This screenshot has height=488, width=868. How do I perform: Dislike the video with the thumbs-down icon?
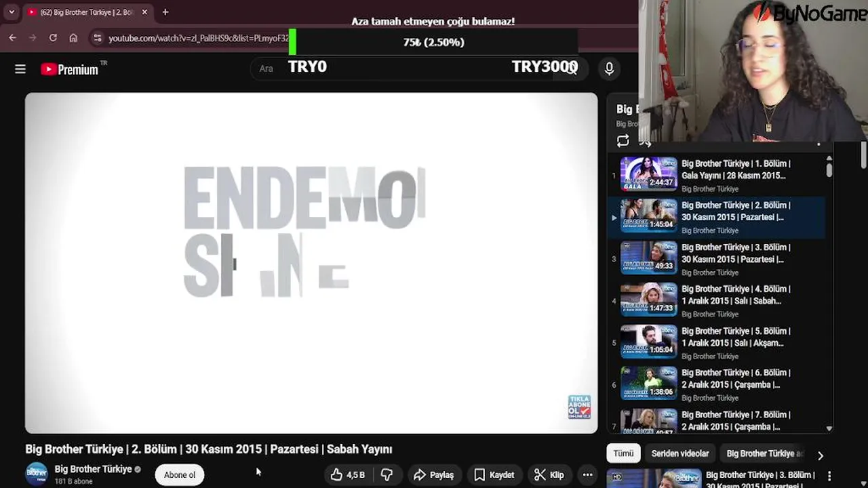click(387, 475)
